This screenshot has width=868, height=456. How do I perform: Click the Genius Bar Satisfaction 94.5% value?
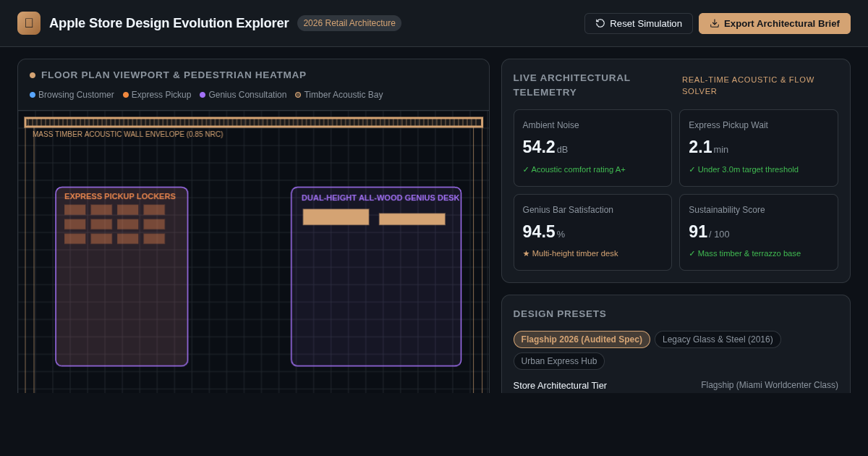[x=544, y=232]
